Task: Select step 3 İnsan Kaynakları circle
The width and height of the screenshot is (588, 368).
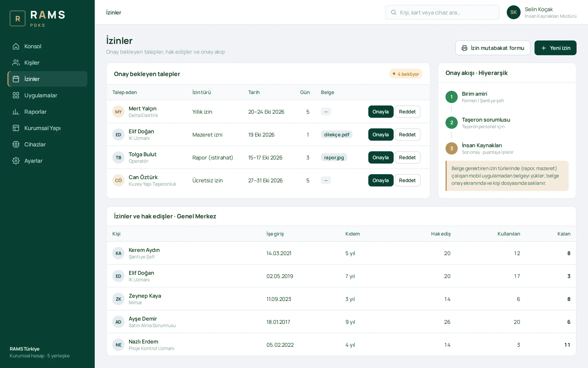Action: [x=452, y=149]
